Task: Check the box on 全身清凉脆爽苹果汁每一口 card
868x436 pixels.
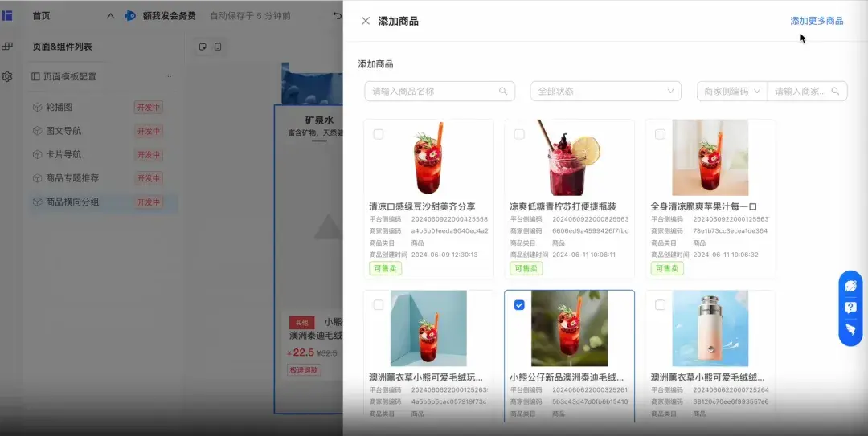Action: [x=660, y=134]
